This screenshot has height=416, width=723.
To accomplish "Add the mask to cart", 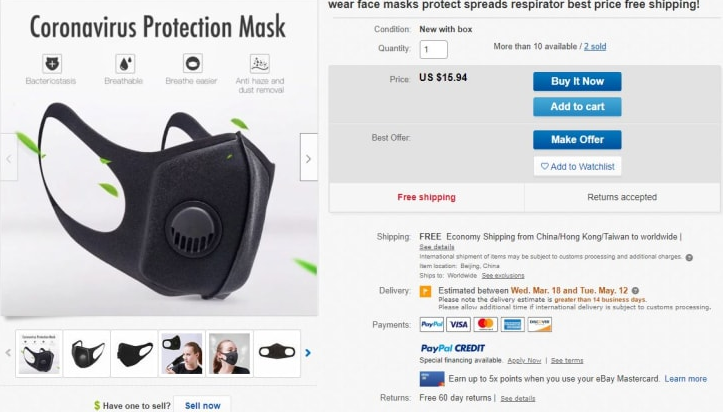I will 577,107.
